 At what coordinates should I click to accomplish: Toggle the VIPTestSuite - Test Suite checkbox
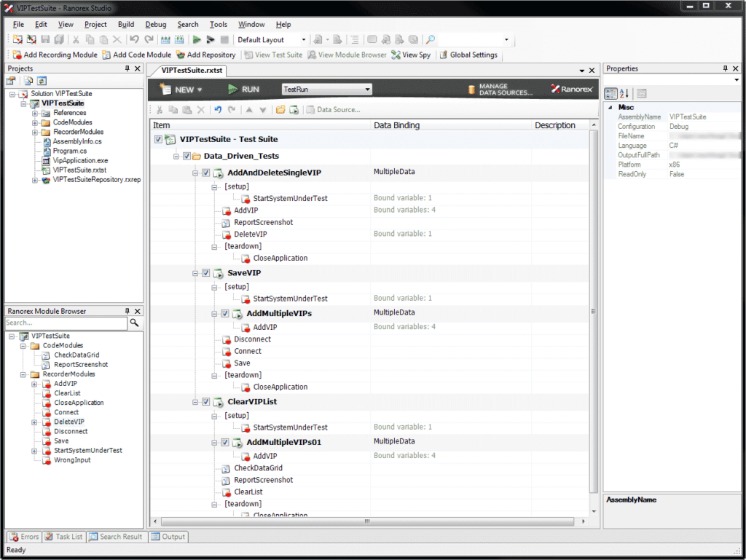[x=158, y=139]
